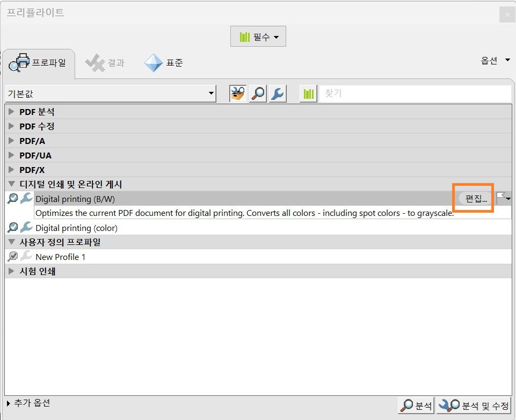516x420 pixels.
Task: Expand the PDF 분석 group
Action: 11,112
